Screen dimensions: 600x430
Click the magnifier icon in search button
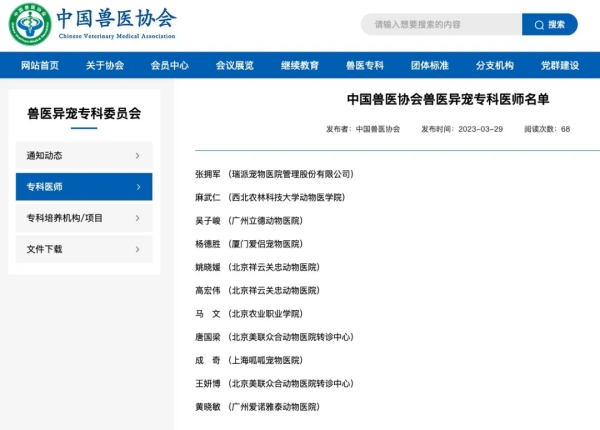pos(539,25)
